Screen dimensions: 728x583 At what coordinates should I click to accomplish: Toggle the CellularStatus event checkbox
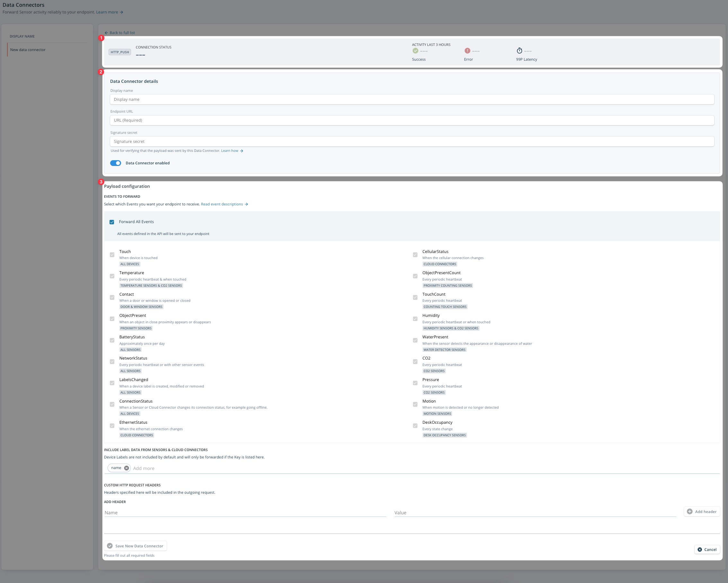point(415,255)
